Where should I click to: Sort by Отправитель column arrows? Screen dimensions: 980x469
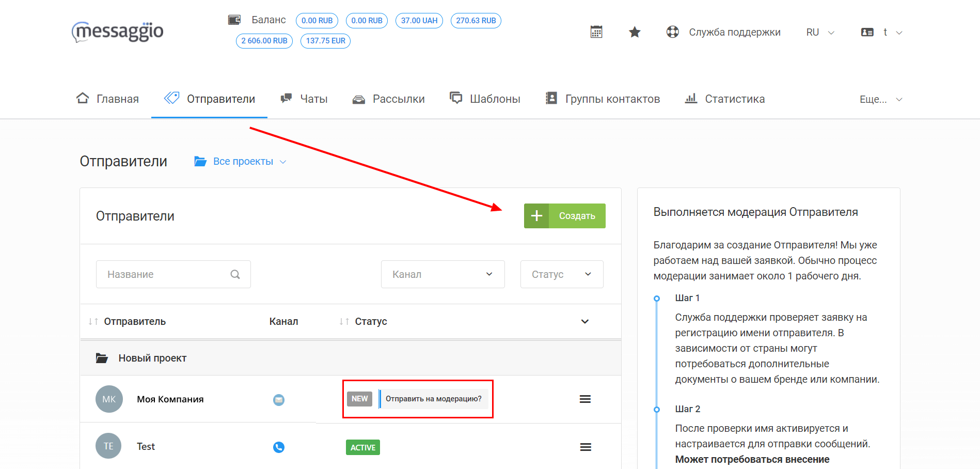[x=93, y=321]
